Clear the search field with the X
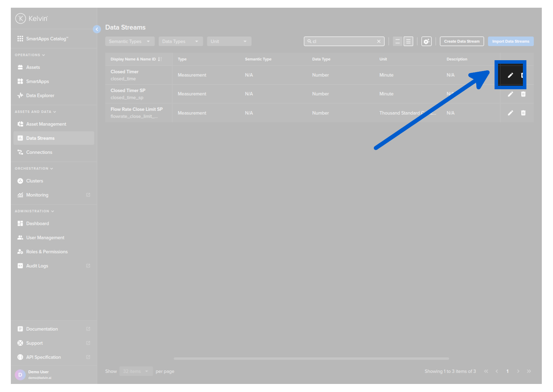 click(379, 41)
